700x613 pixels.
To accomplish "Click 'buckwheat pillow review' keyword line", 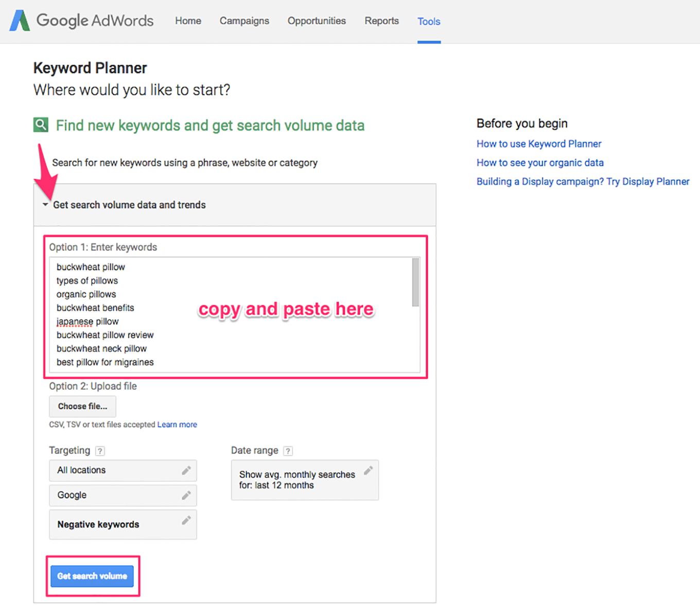I will (105, 335).
